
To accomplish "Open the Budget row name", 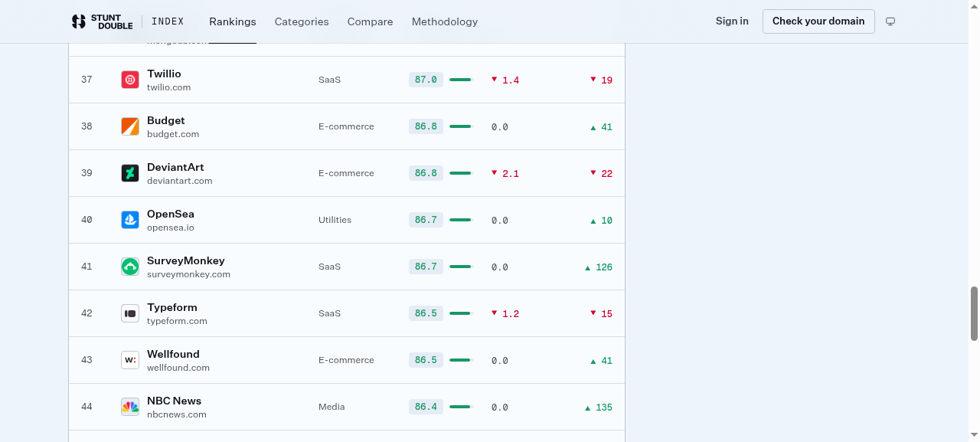I will pos(166,120).
